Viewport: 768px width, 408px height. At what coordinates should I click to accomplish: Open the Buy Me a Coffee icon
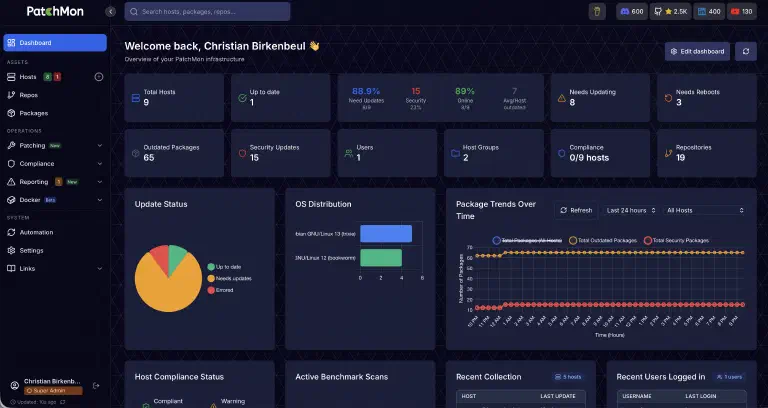click(x=597, y=11)
